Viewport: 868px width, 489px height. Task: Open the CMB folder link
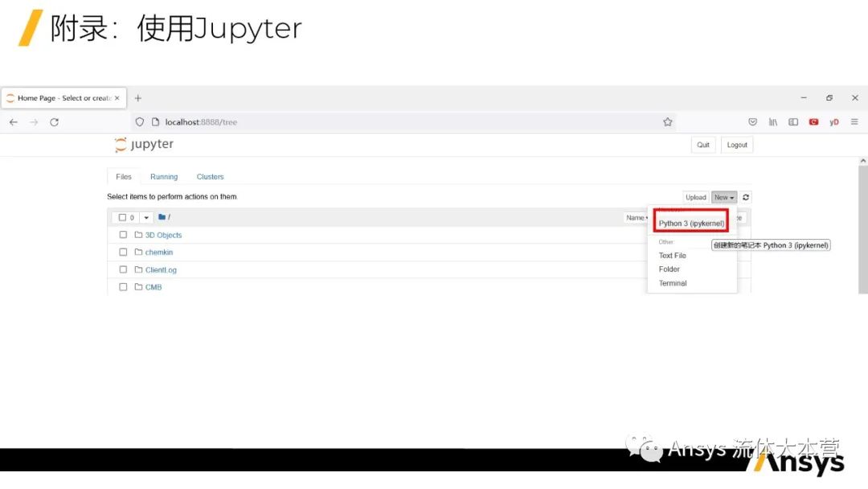click(154, 287)
